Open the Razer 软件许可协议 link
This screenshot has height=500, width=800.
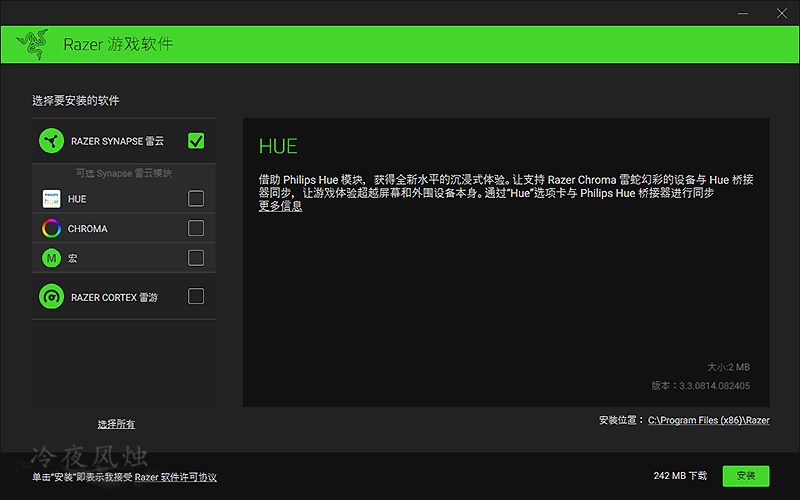pyautogui.click(x=176, y=477)
